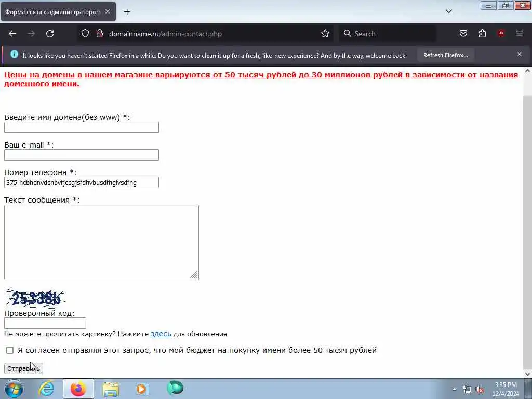532x399 pixels.
Task: Open Windows Explorer folder in taskbar
Action: point(111,389)
